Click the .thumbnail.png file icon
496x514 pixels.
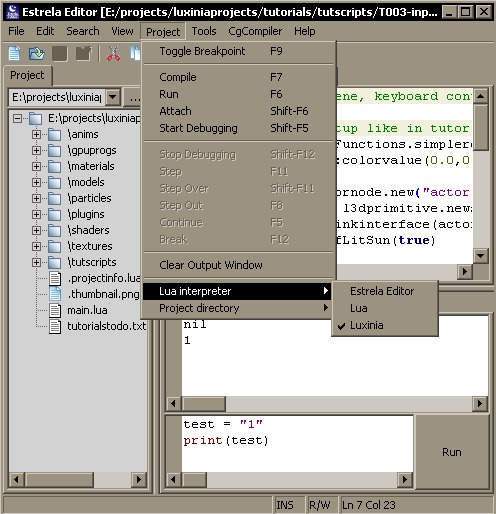point(55,294)
